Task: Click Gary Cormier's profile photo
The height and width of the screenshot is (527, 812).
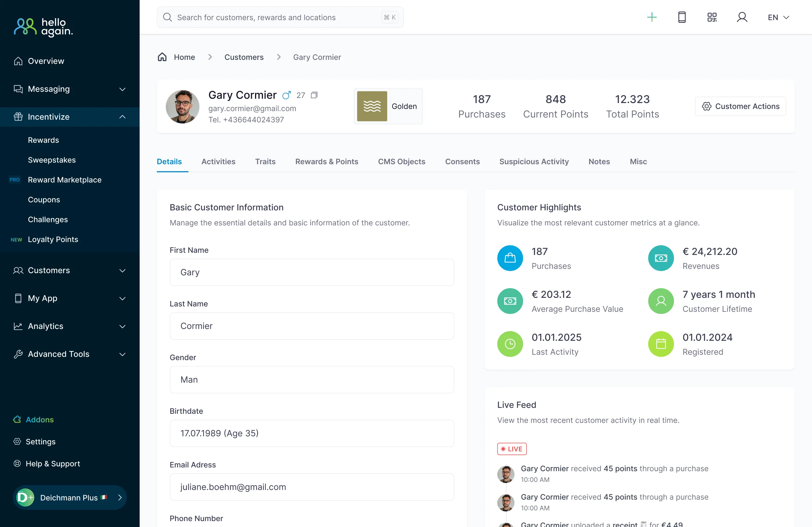Action: (x=183, y=107)
